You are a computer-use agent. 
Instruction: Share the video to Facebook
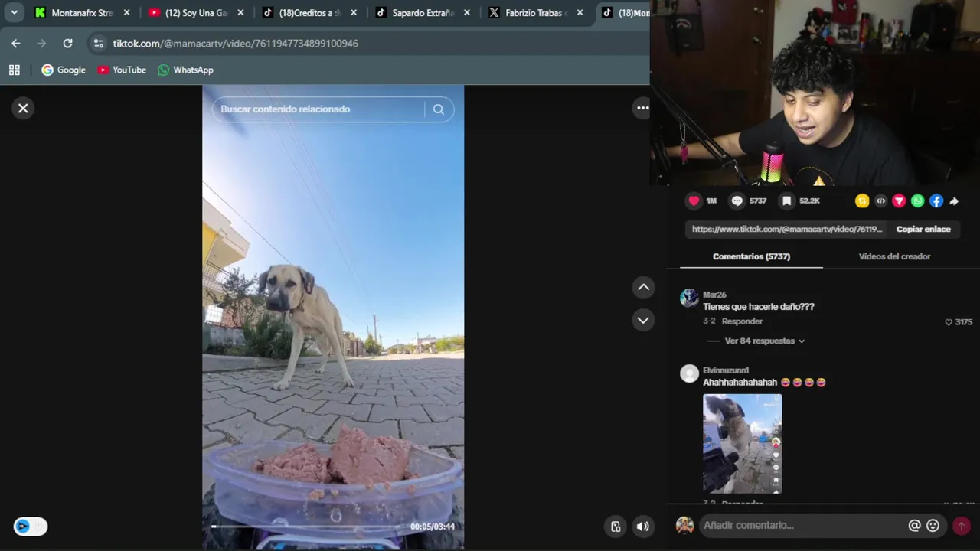click(936, 201)
